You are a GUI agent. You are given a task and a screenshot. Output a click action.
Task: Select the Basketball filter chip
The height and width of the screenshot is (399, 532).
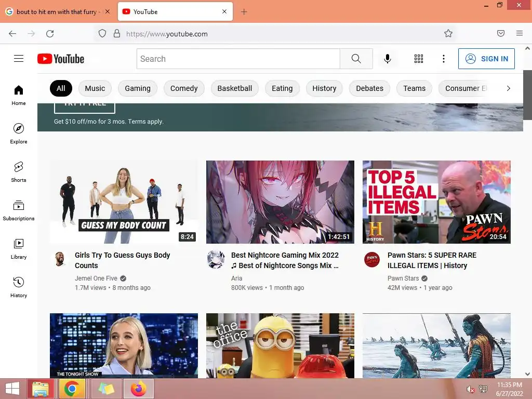(235, 88)
